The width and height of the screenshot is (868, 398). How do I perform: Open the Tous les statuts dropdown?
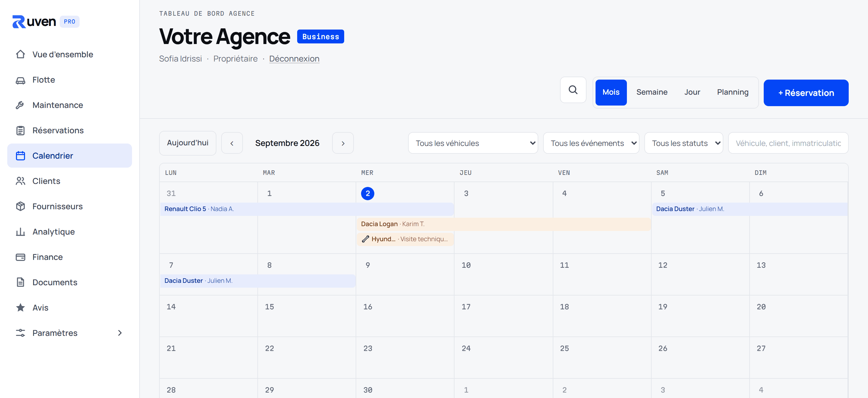684,143
